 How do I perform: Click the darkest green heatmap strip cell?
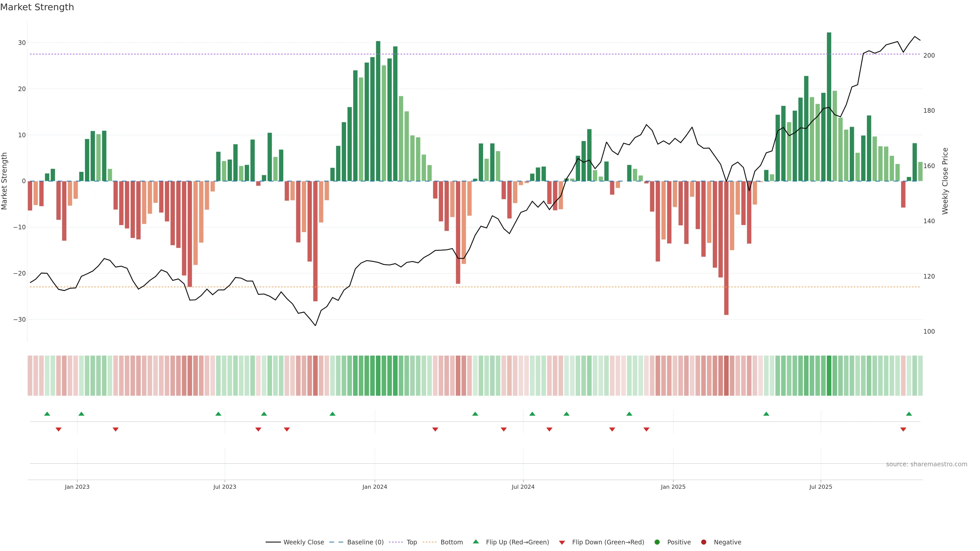point(829,376)
